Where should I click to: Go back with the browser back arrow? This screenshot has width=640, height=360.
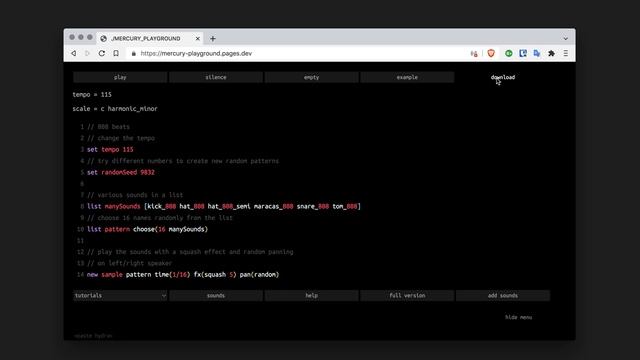(x=73, y=53)
